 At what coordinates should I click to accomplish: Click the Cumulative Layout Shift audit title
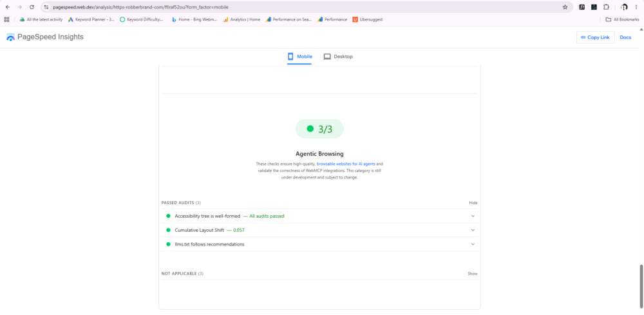coord(199,230)
